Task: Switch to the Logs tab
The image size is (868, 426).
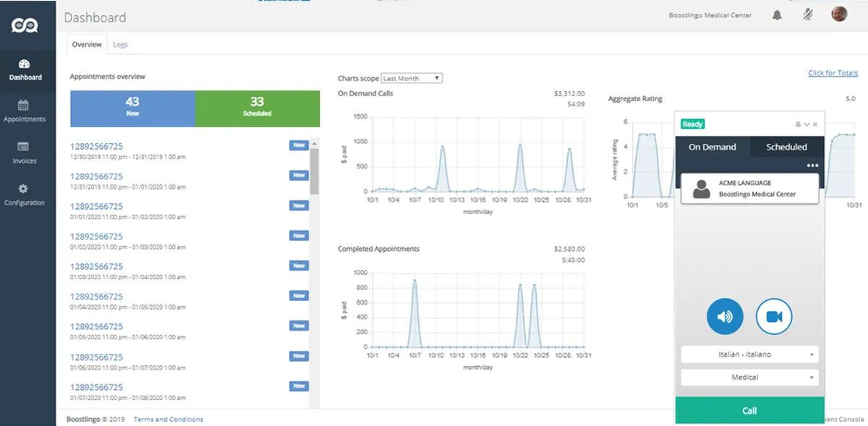Action: coord(120,45)
